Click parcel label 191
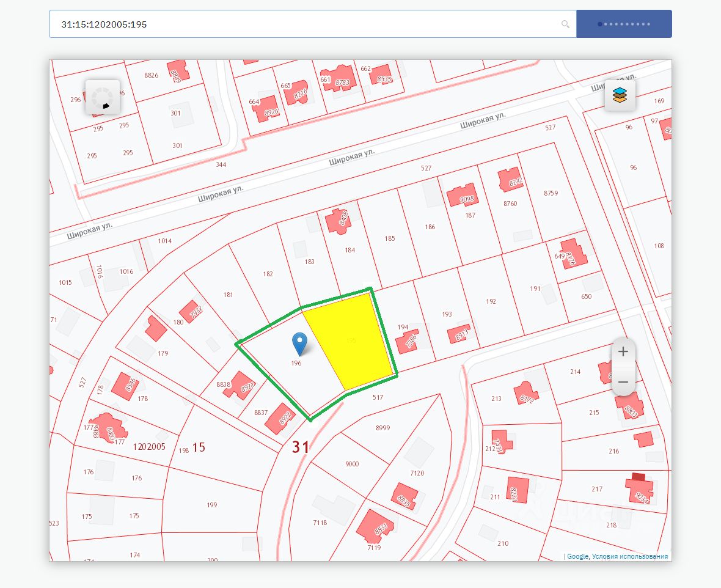Screen dimensions: 721x588 point(535,288)
